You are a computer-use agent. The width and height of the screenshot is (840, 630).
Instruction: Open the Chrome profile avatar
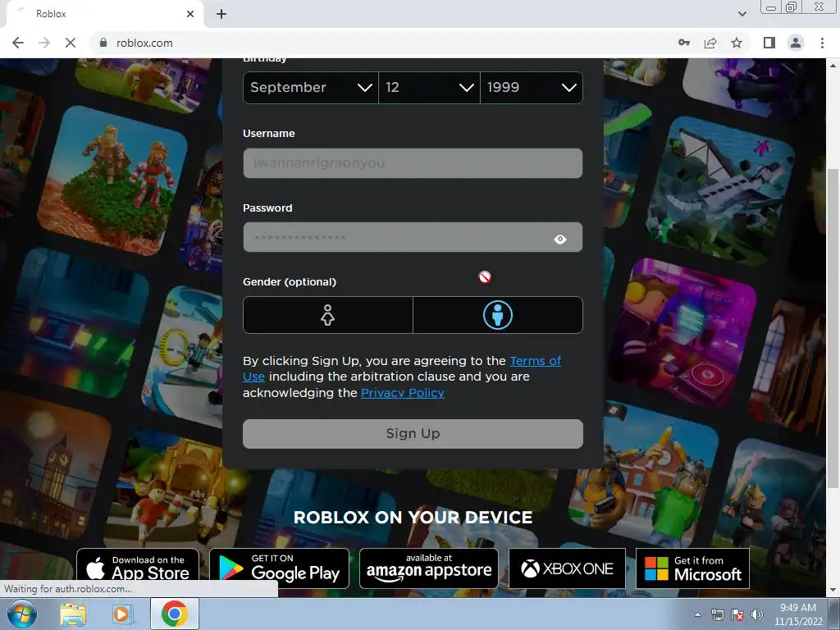point(796,43)
